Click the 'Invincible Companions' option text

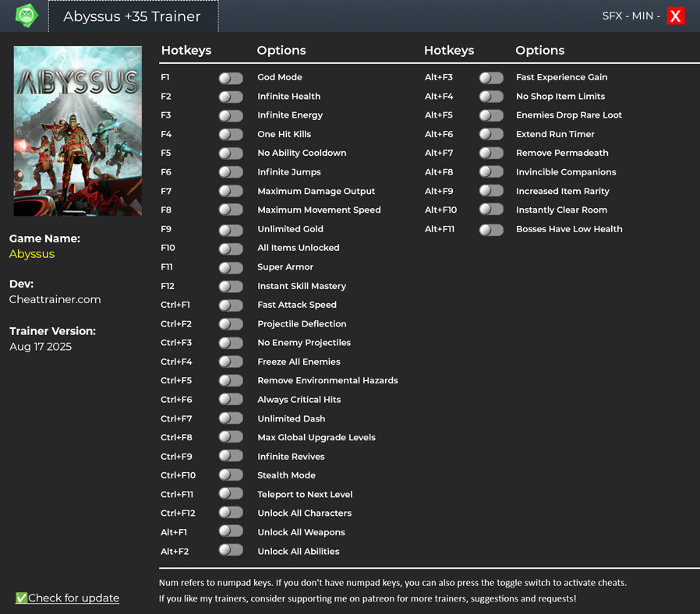[x=566, y=171]
